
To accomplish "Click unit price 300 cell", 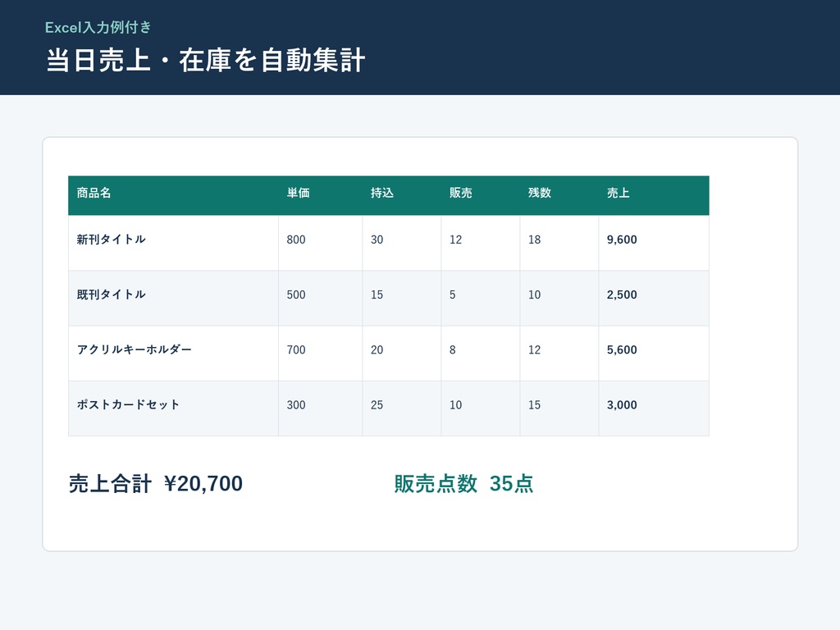I will click(x=321, y=409).
